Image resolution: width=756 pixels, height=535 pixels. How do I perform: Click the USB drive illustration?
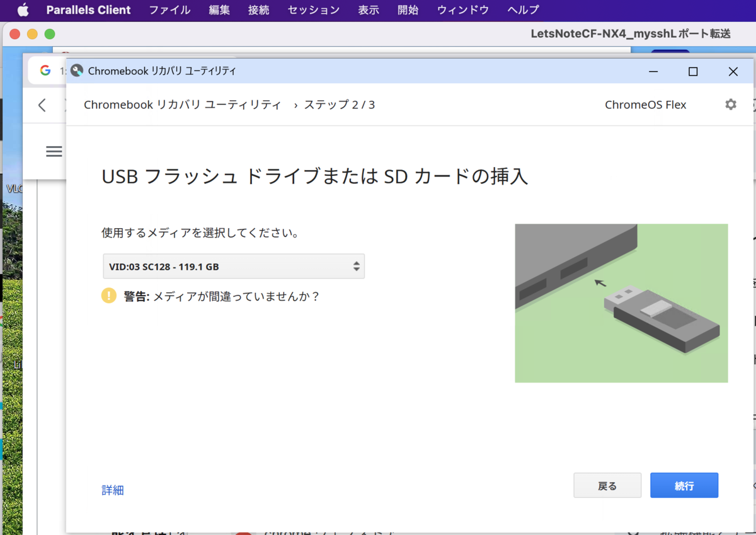pos(621,303)
